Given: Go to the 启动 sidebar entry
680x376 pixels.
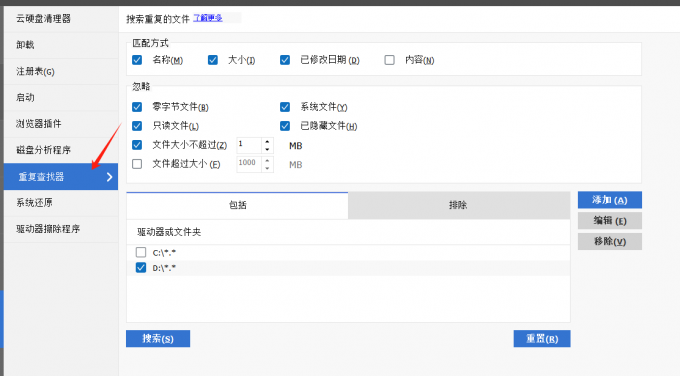Looking at the screenshot, I should pyautogui.click(x=61, y=98).
